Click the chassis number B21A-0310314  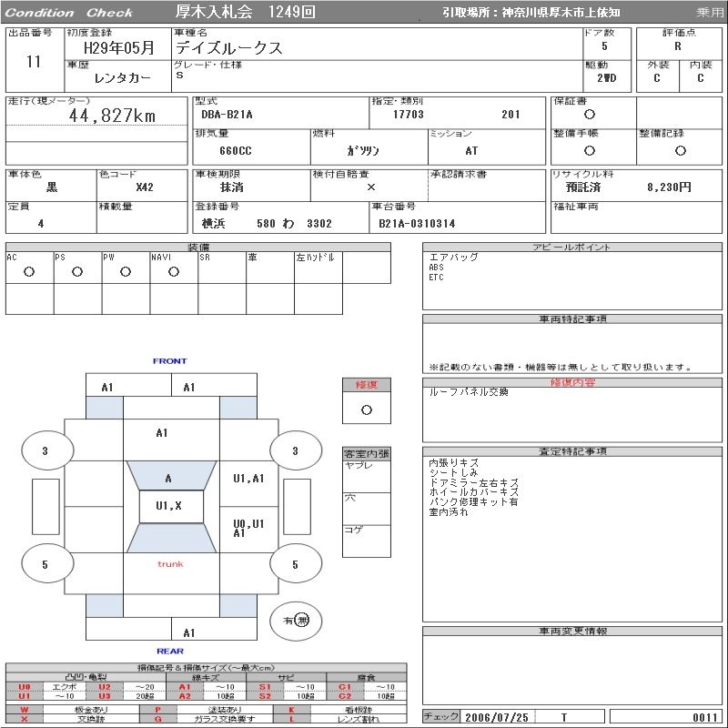pyautogui.click(x=417, y=223)
